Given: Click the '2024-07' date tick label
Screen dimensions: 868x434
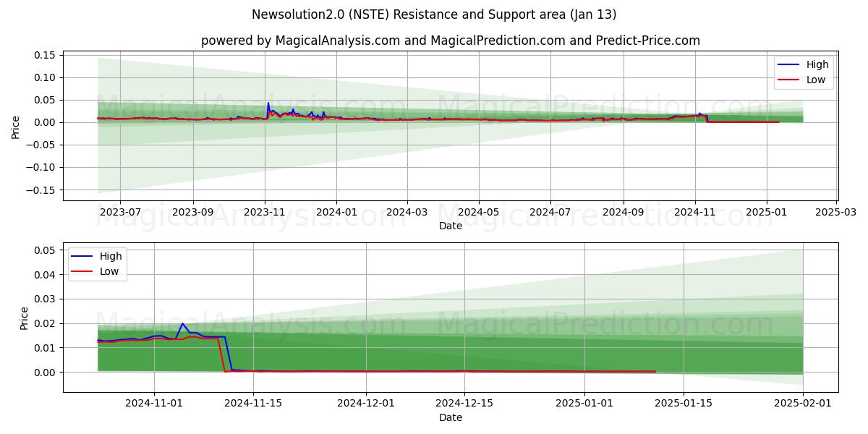Looking at the screenshot, I should 550,213.
